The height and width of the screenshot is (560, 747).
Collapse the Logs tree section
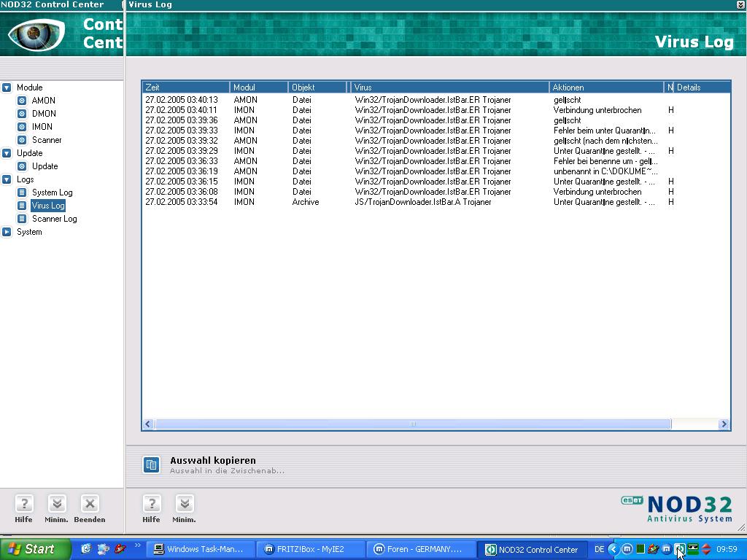pyautogui.click(x=7, y=179)
